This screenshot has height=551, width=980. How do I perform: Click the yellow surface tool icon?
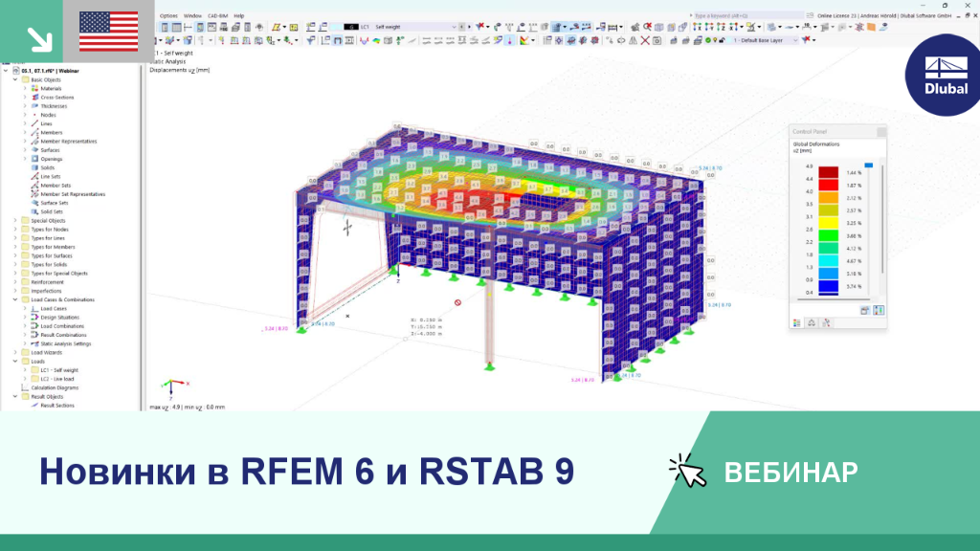277,27
